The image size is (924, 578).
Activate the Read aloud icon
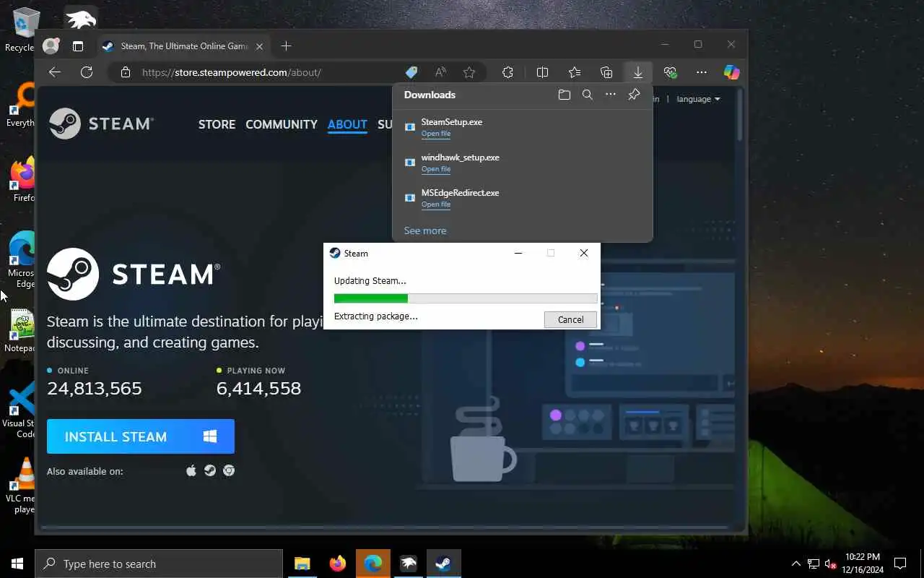pyautogui.click(x=440, y=72)
